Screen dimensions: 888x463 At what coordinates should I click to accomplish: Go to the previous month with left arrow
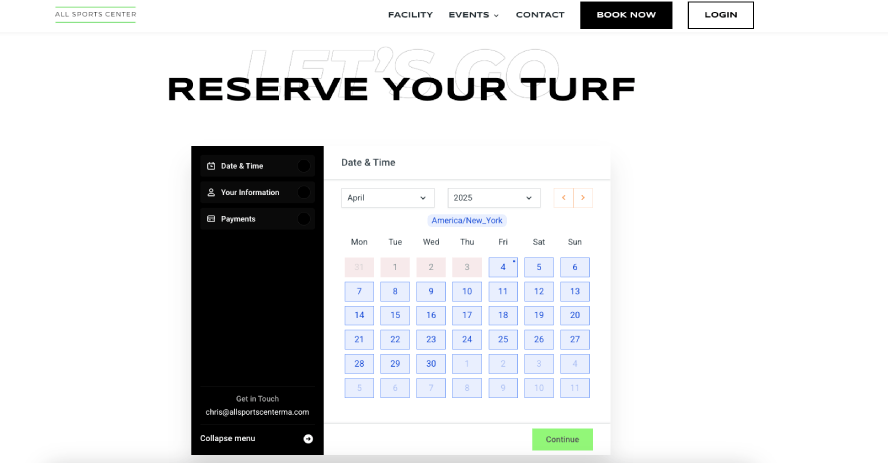tap(564, 198)
